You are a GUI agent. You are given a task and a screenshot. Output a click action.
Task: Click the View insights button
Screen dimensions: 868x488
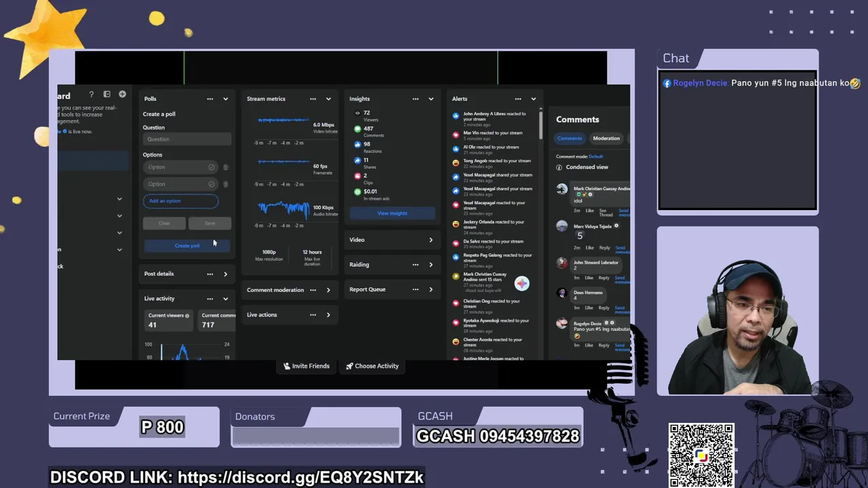point(392,213)
